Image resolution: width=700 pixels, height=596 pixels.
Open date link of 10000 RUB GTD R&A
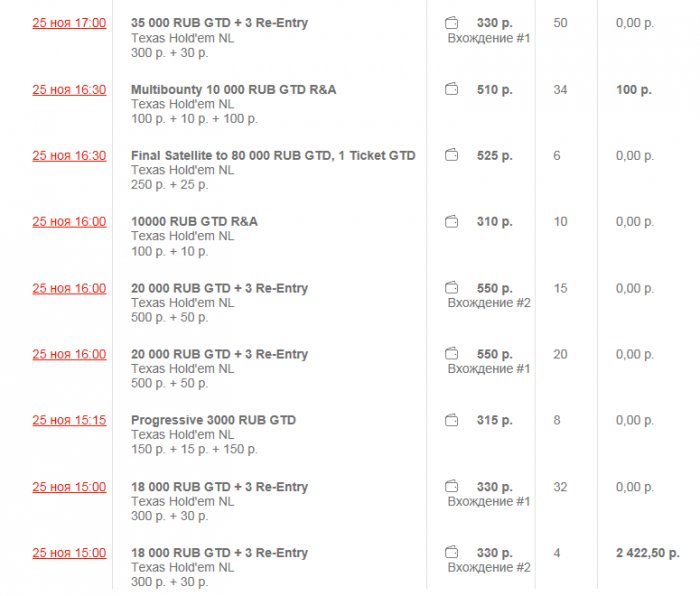(69, 222)
